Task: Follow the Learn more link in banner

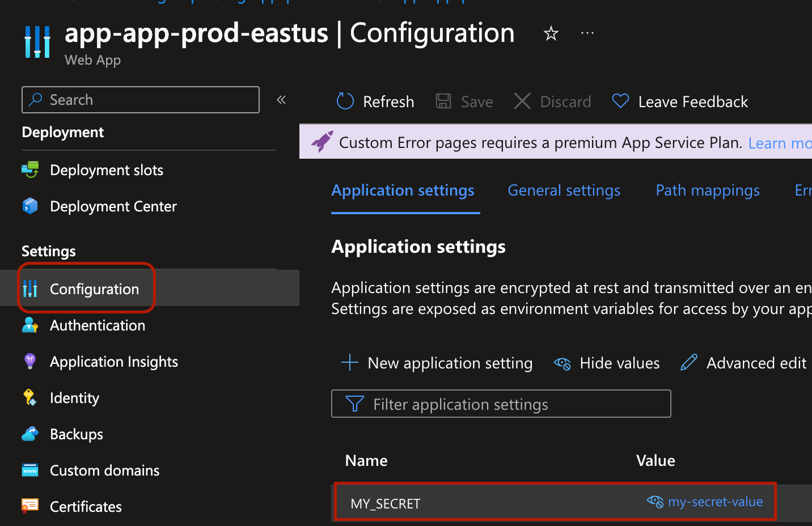Action: tap(780, 143)
